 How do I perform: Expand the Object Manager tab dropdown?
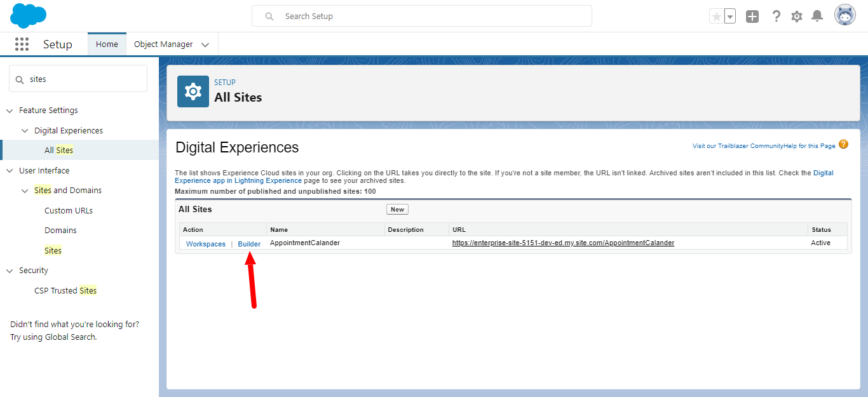(x=205, y=44)
